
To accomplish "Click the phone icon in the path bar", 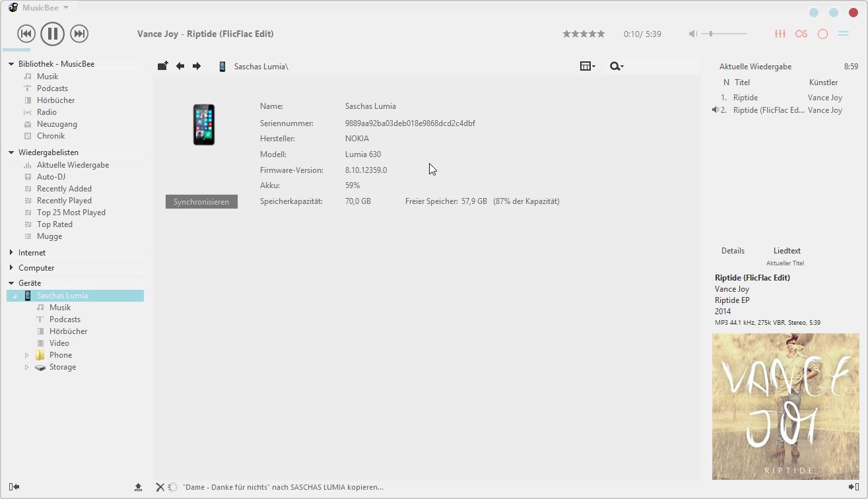I will [222, 66].
